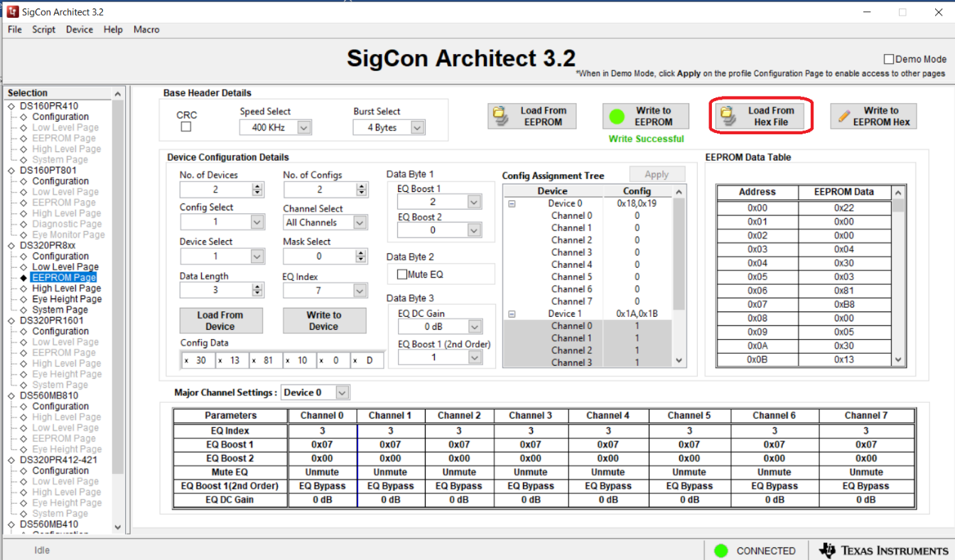Viewport: 955px width, 560px height.
Task: Click the Selection panel vertical scrollbar
Action: point(118,311)
